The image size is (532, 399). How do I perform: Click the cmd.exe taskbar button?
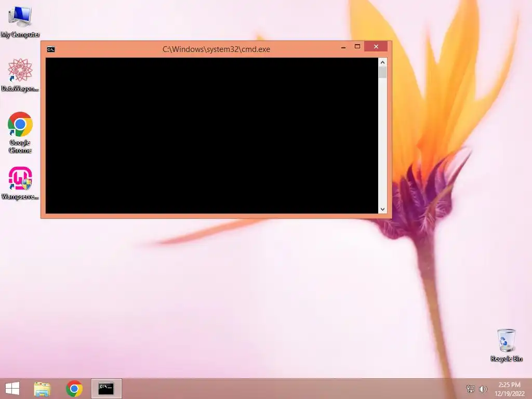click(106, 389)
